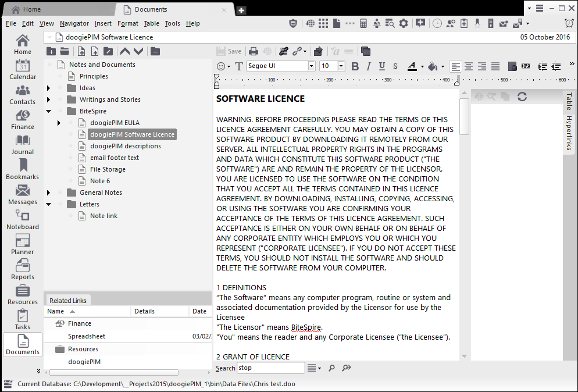The image size is (578, 392).
Task: Open the Insert menu
Action: 103,23
